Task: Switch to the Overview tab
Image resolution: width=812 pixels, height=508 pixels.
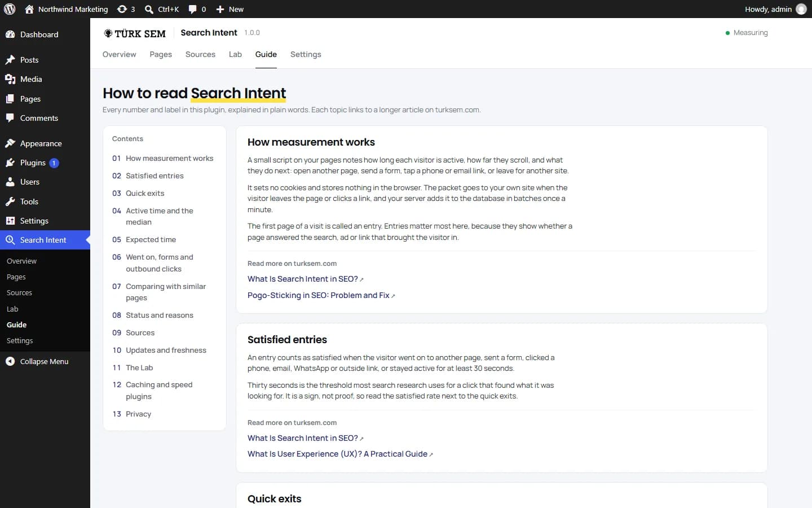Action: pos(119,54)
